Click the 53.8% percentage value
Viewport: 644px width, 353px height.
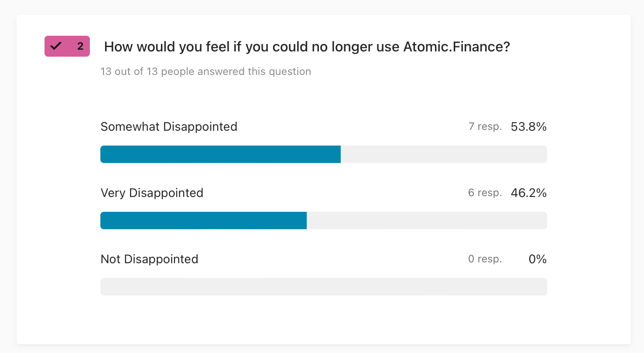[x=529, y=127]
